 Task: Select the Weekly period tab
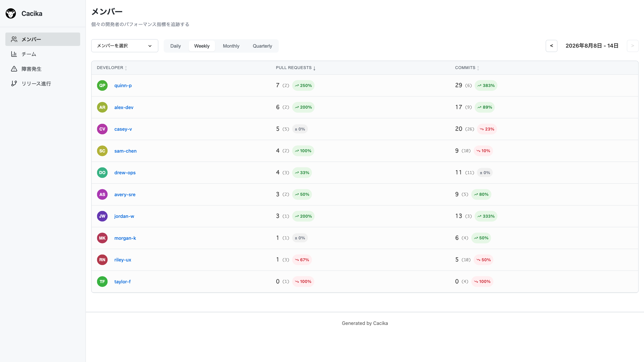(x=202, y=46)
